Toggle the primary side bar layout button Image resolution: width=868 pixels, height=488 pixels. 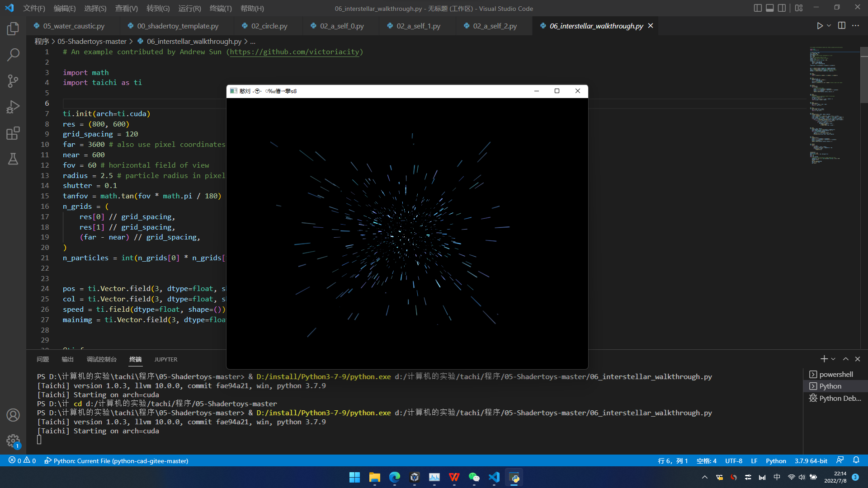coord(758,8)
